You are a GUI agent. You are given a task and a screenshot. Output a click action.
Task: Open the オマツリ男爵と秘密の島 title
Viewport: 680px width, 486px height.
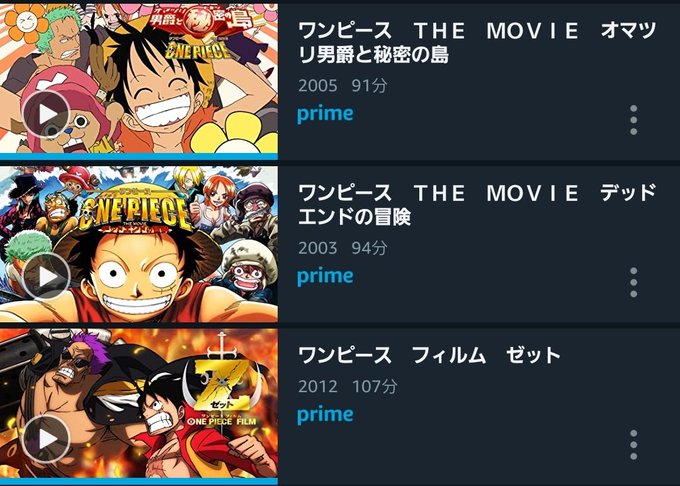tap(477, 42)
